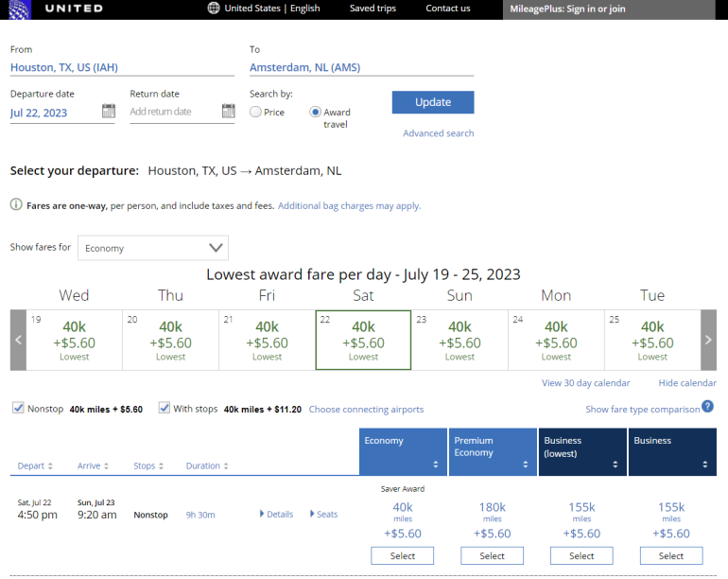Viewport: 728px width, 579px height.
Task: Open the Advanced search link
Action: pyautogui.click(x=438, y=133)
